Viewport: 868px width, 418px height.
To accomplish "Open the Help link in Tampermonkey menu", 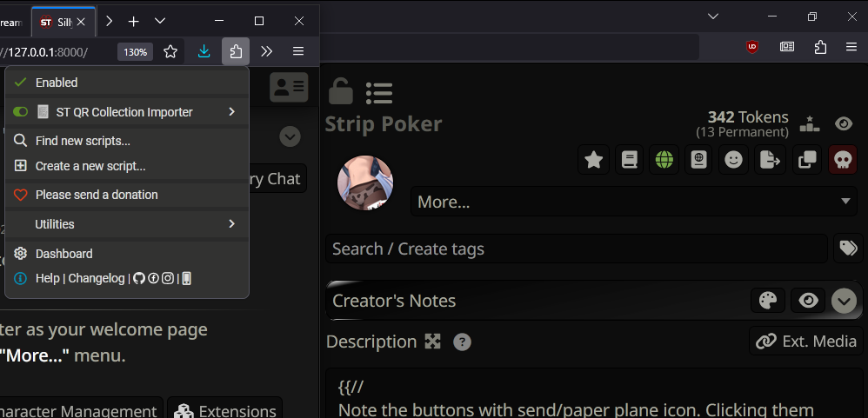I will [47, 279].
